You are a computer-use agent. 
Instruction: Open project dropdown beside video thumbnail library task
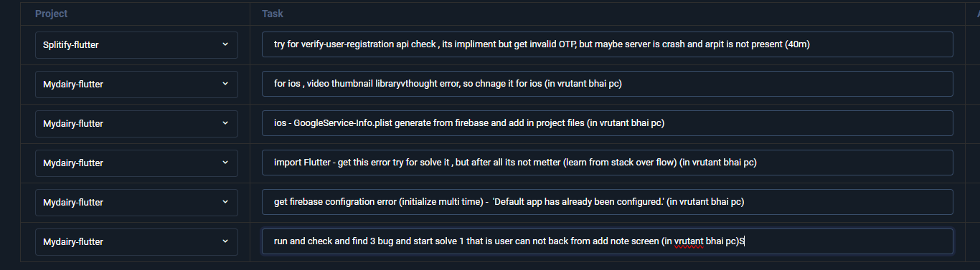pyautogui.click(x=136, y=84)
